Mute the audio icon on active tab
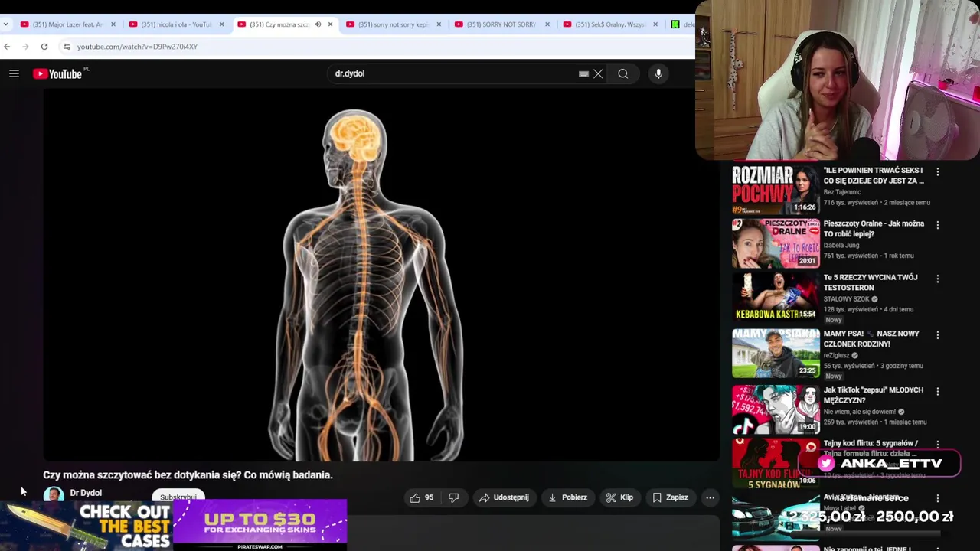The width and height of the screenshot is (980, 551). point(318,24)
